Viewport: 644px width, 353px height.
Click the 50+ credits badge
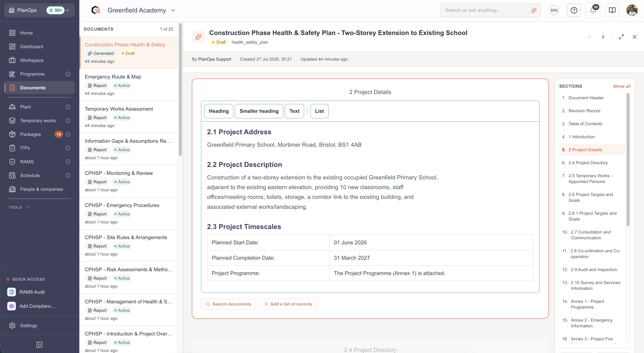coord(56,10)
